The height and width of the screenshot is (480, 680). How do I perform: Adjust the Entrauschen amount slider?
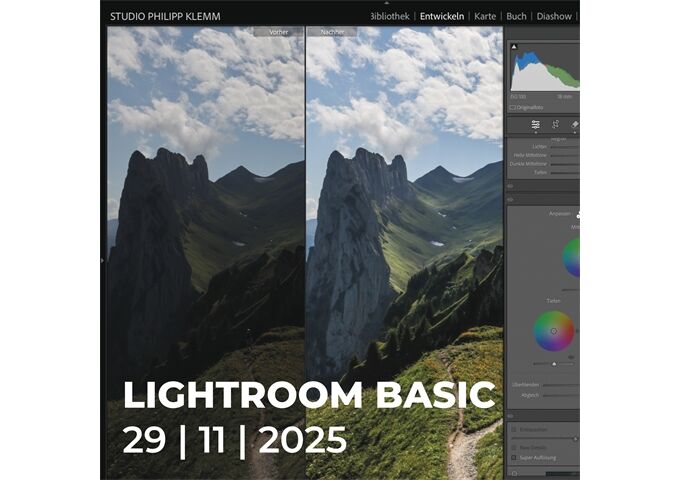545,439
